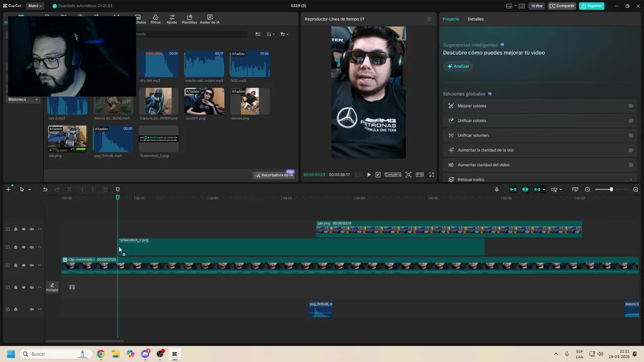This screenshot has height=362, width=644.
Task: Toggle auto snapping in timeline toolbar
Action: tap(525, 190)
